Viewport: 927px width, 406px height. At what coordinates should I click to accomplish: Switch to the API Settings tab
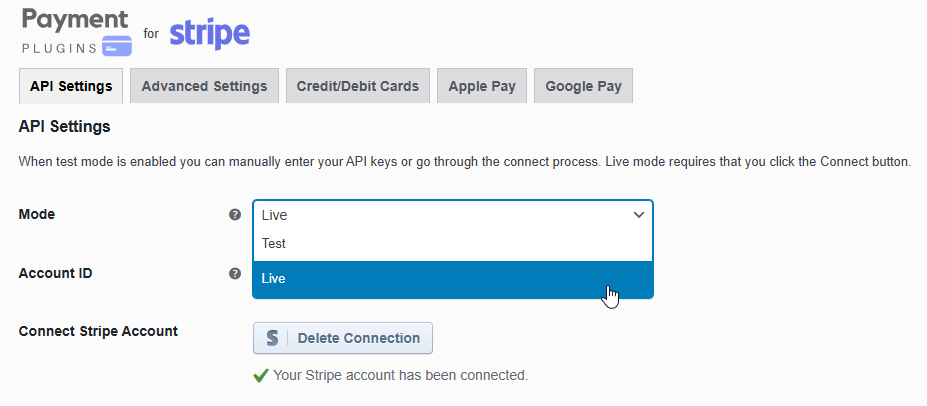coord(71,86)
